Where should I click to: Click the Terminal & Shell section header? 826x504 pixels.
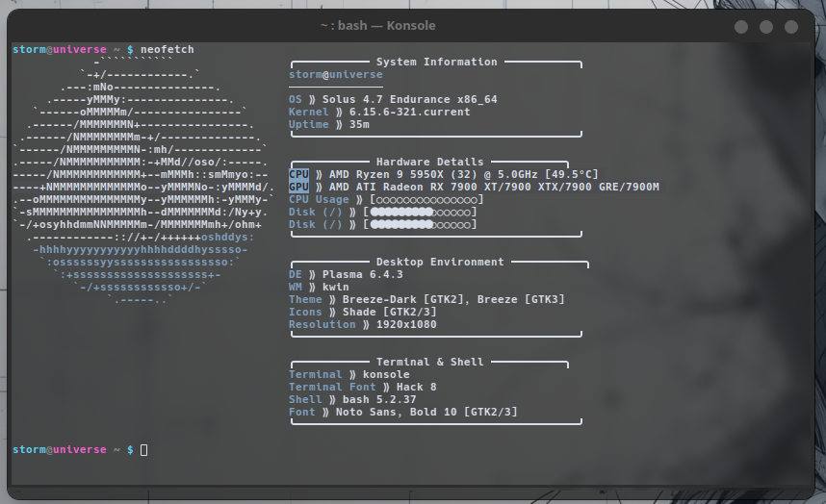pos(433,362)
